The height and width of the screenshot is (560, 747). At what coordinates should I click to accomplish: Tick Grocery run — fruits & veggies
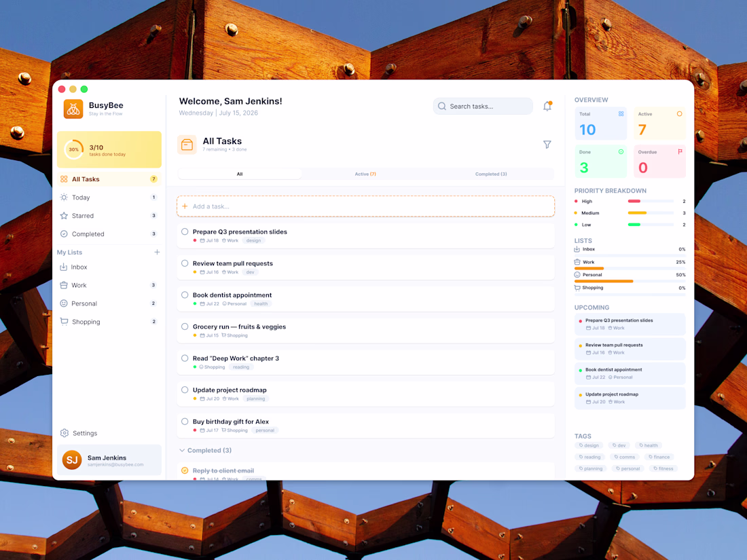185,326
